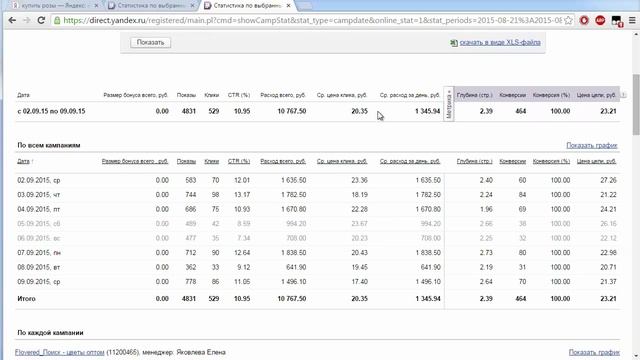Click the total spend '10 767.50' in summary row
Viewport: 640px width, 360px height.
click(291, 111)
